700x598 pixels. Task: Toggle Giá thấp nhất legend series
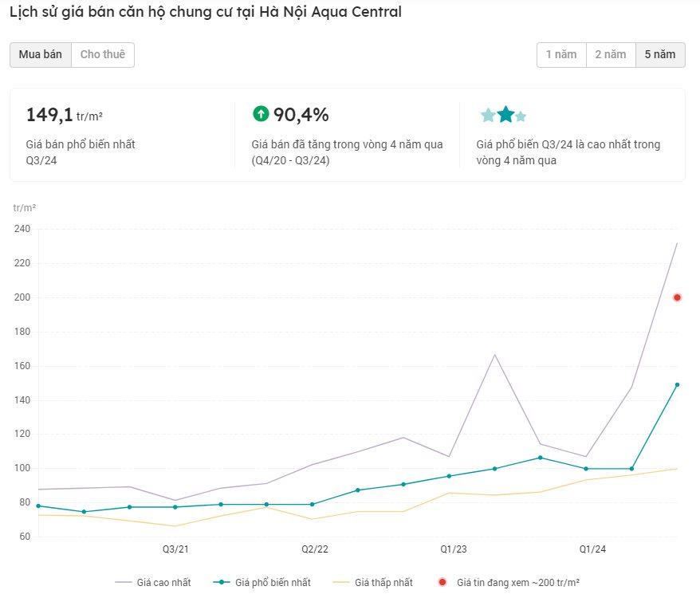[x=373, y=583]
